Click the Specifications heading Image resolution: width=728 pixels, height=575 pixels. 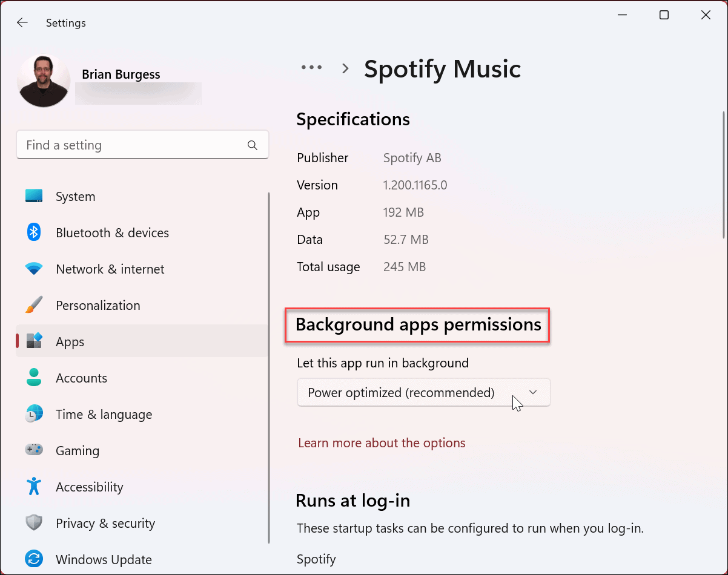coord(353,119)
